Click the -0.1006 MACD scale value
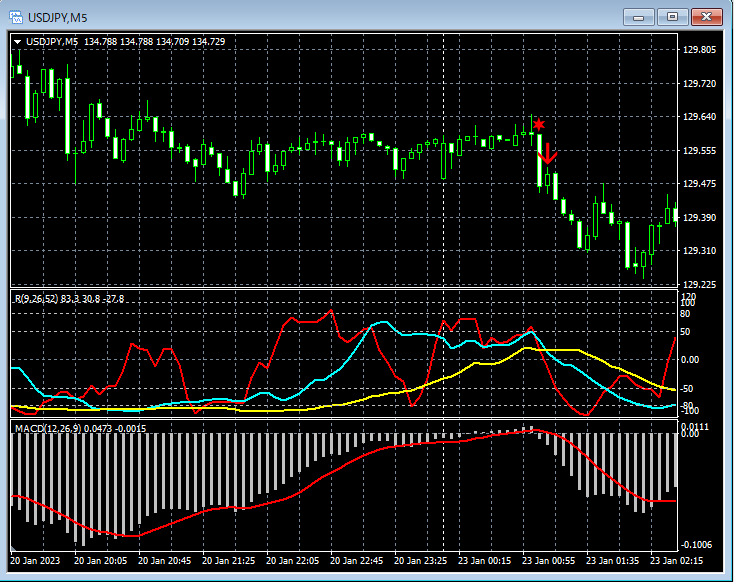This screenshot has width=735, height=582. [698, 545]
